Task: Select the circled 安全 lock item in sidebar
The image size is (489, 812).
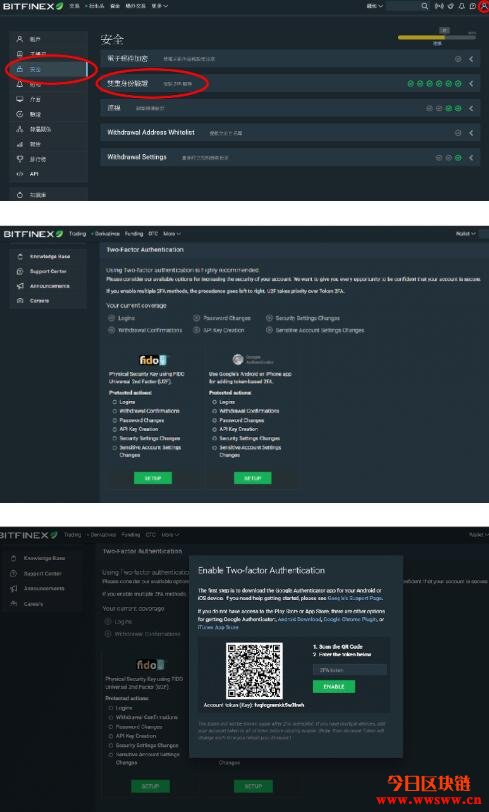Action: click(x=48, y=69)
